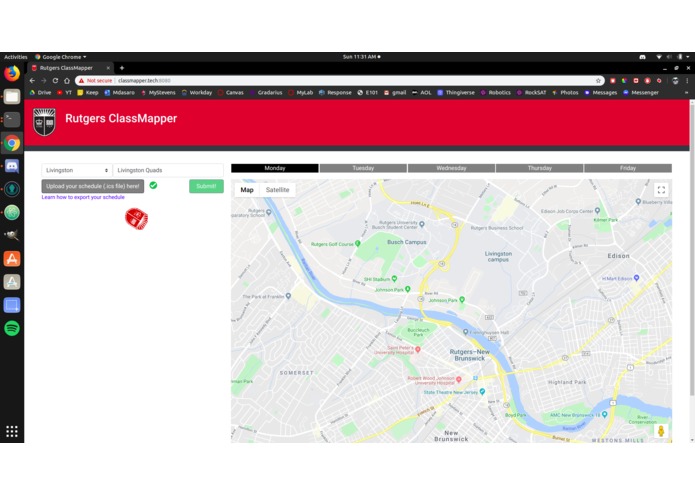Select the Rutgers ClassMapper browser tab
This screenshot has width=695, height=494.
click(x=70, y=68)
